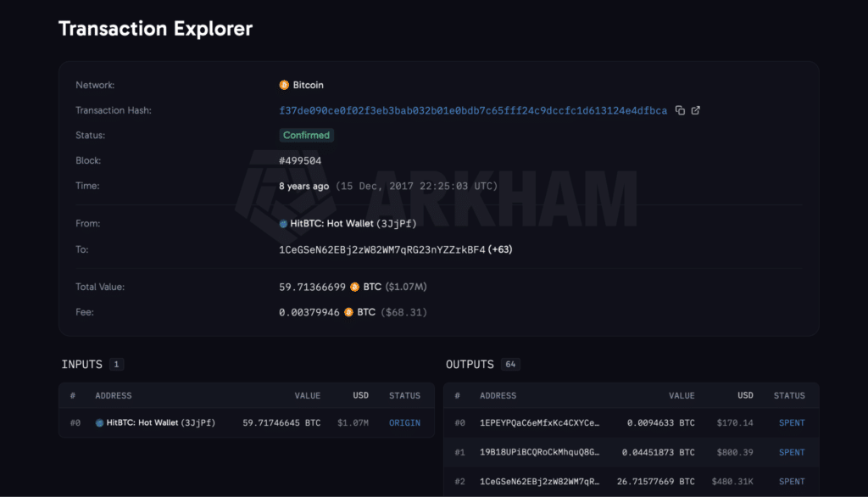Click SPENT status for output #1
Image resolution: width=868 pixels, height=497 pixels.
point(792,452)
